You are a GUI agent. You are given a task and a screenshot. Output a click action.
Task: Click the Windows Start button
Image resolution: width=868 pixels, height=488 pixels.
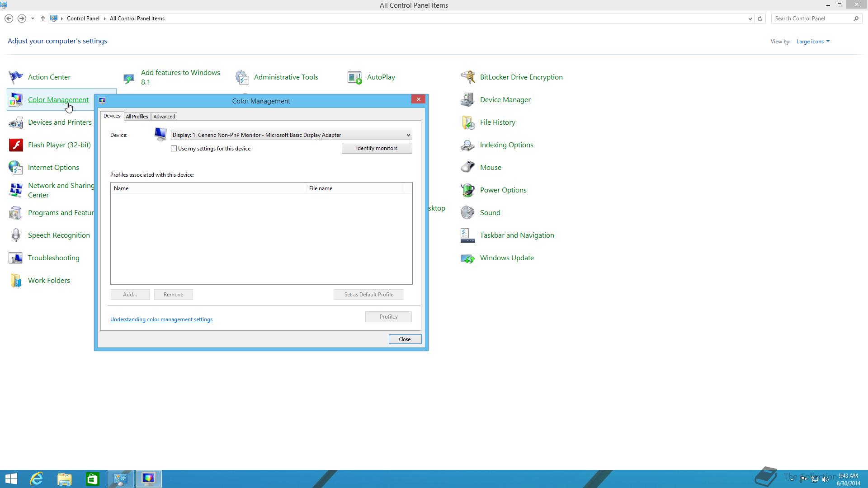coord(11,479)
